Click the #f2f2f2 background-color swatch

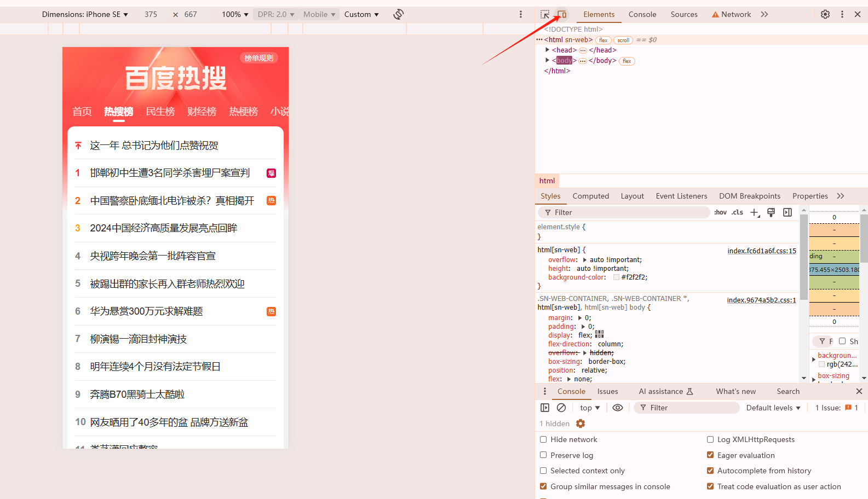616,277
